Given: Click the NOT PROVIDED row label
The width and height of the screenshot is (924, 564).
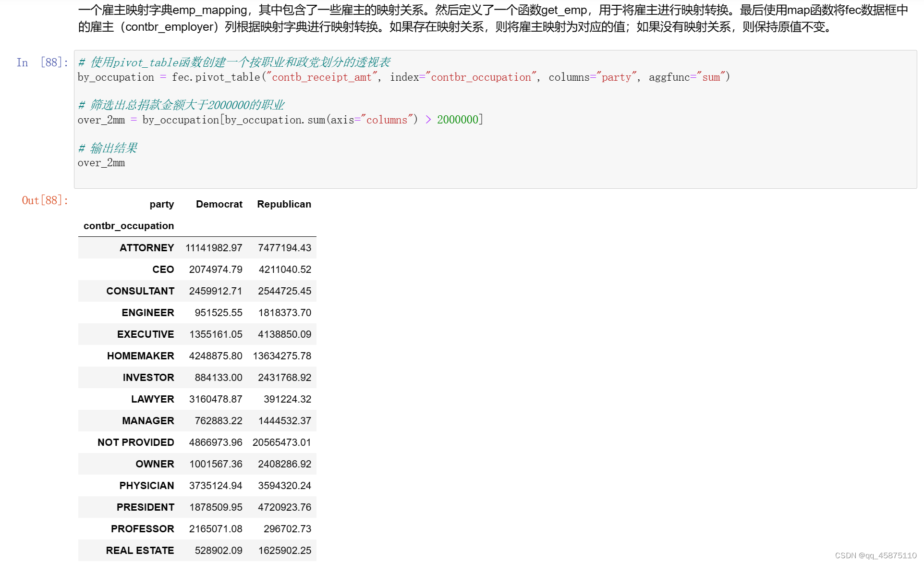Looking at the screenshot, I should tap(135, 442).
